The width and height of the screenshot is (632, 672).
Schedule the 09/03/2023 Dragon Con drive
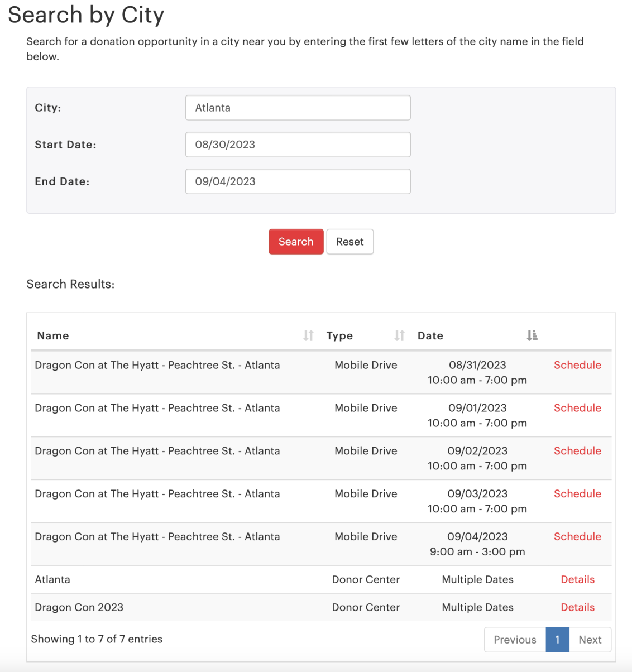(x=577, y=494)
